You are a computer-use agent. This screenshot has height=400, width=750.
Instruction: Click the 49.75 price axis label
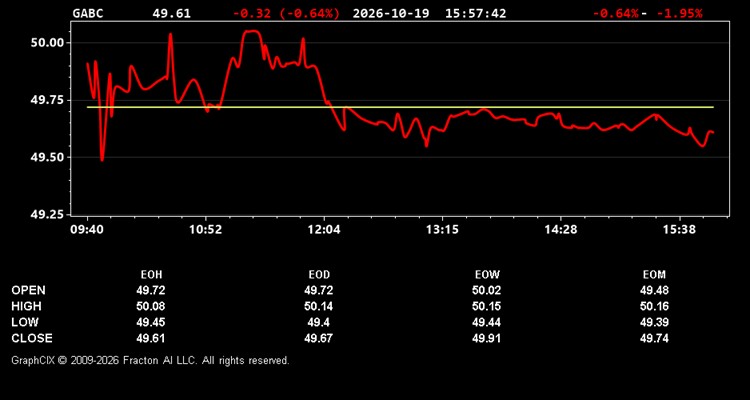click(47, 100)
